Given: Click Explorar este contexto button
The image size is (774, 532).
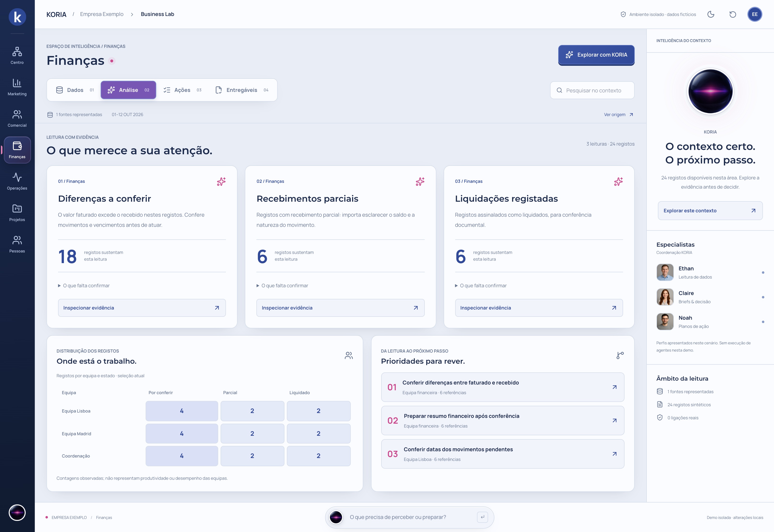Looking at the screenshot, I should point(710,211).
